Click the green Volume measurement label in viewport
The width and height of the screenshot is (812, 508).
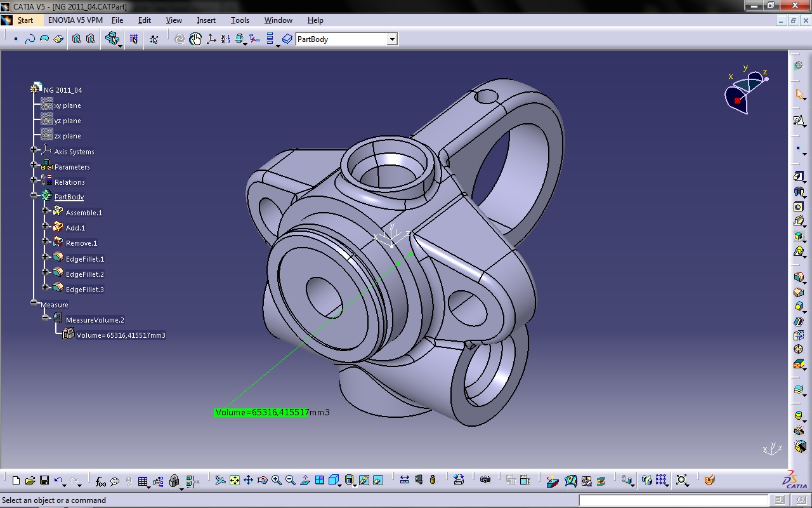point(272,412)
